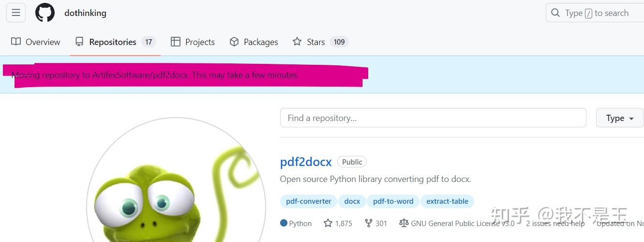Image resolution: width=644 pixels, height=242 pixels.
Task: Click the magnifier search icon
Action: click(x=555, y=13)
